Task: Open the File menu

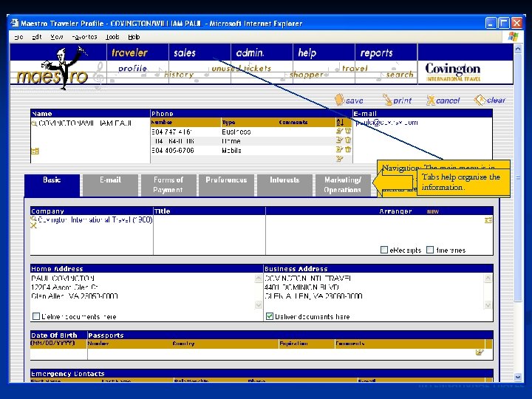Action: pyautogui.click(x=18, y=37)
